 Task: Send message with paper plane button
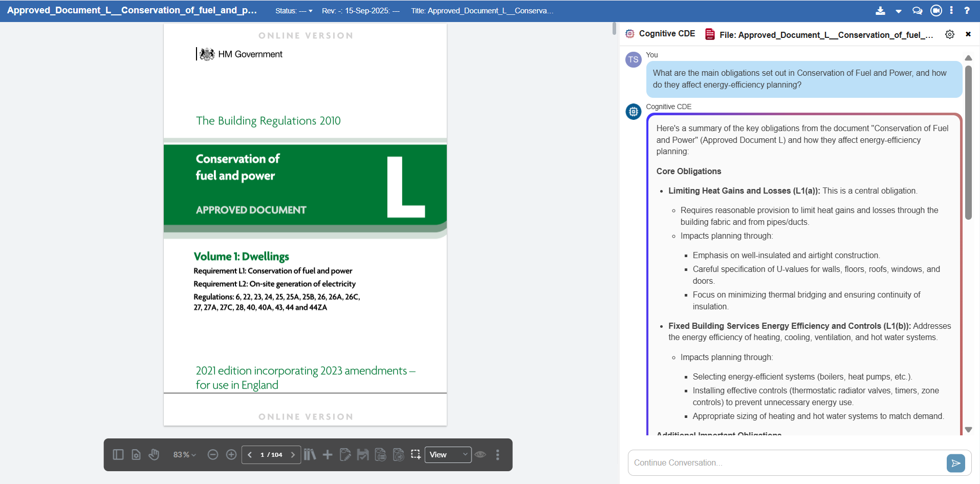(x=955, y=463)
